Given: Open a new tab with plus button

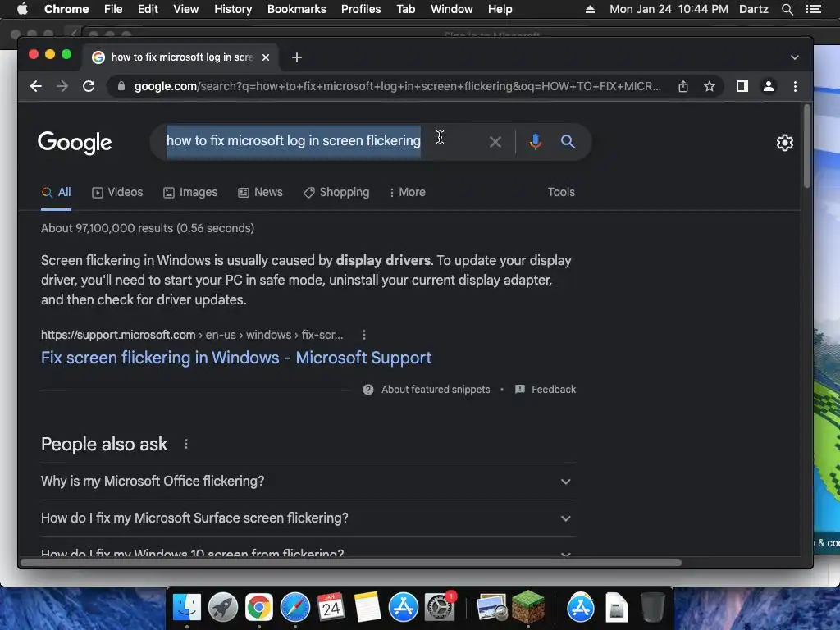Looking at the screenshot, I should [x=297, y=57].
